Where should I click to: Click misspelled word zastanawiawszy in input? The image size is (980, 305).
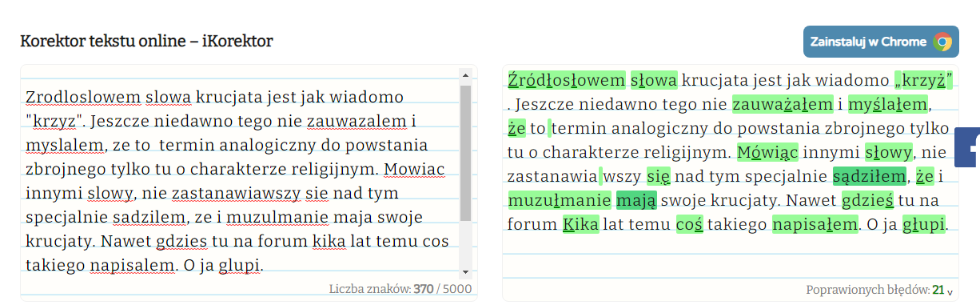235,194
